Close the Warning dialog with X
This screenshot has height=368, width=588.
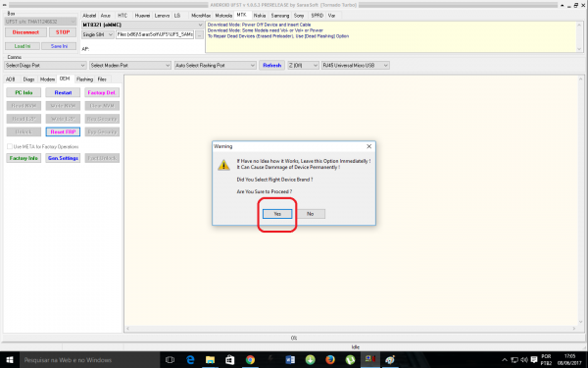pyautogui.click(x=369, y=146)
